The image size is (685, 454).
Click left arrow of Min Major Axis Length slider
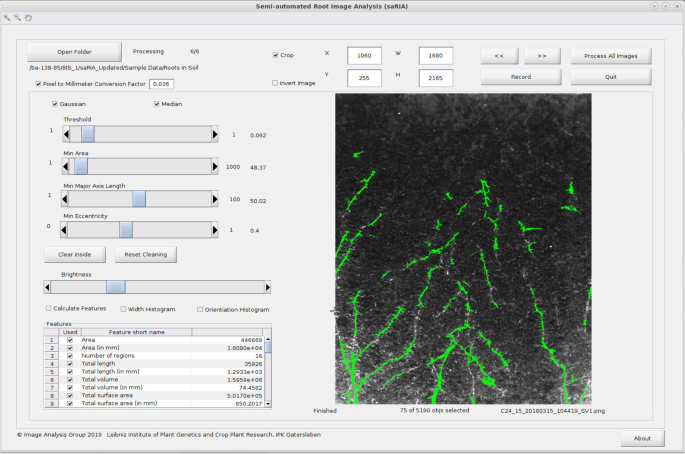(x=65, y=199)
